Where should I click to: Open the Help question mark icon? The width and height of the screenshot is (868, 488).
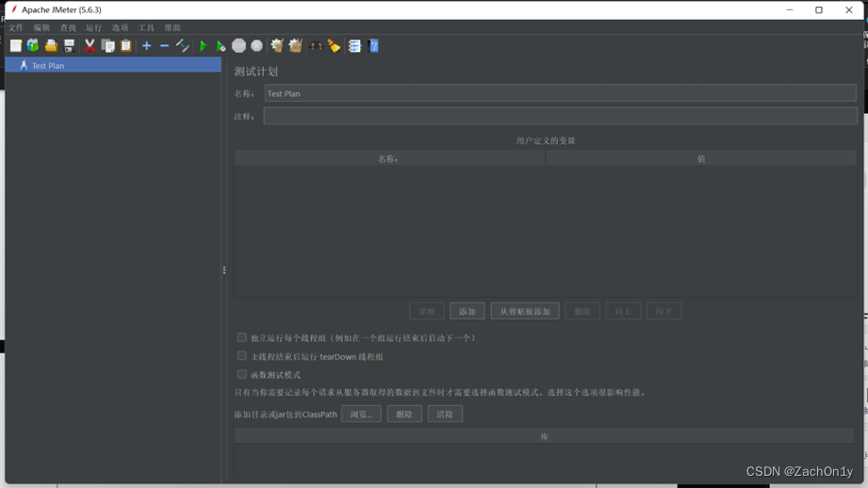click(x=373, y=46)
